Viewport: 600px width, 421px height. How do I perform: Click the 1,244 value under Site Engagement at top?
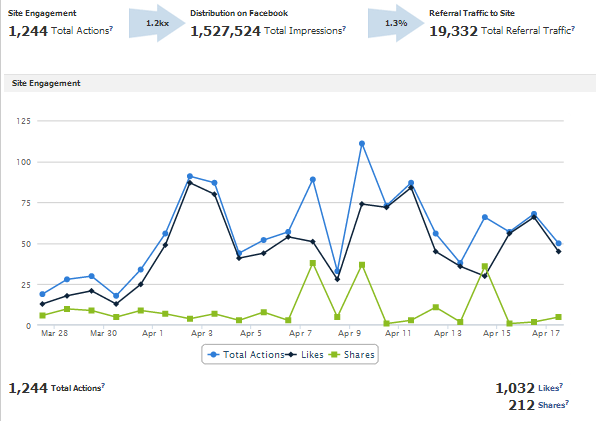[28, 31]
